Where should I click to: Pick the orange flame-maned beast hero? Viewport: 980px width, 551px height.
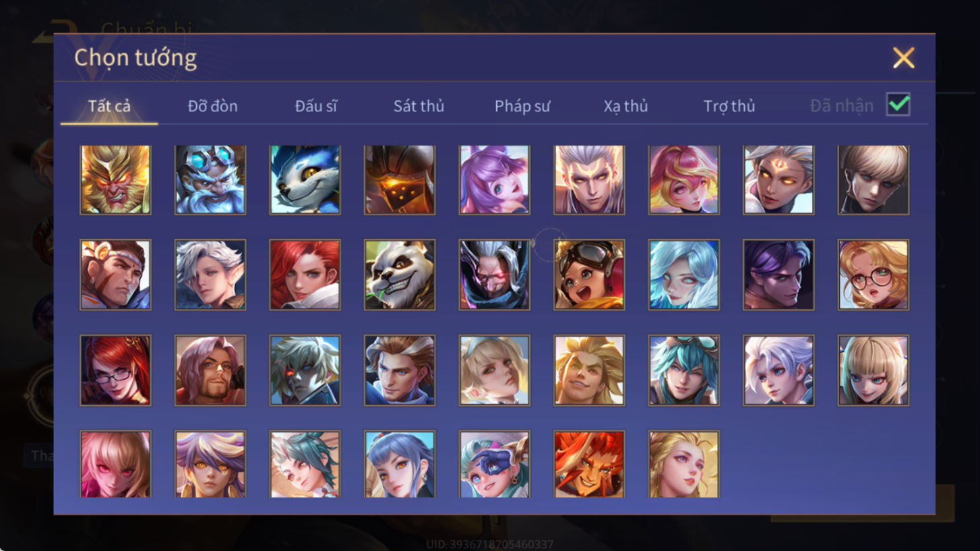pos(589,465)
